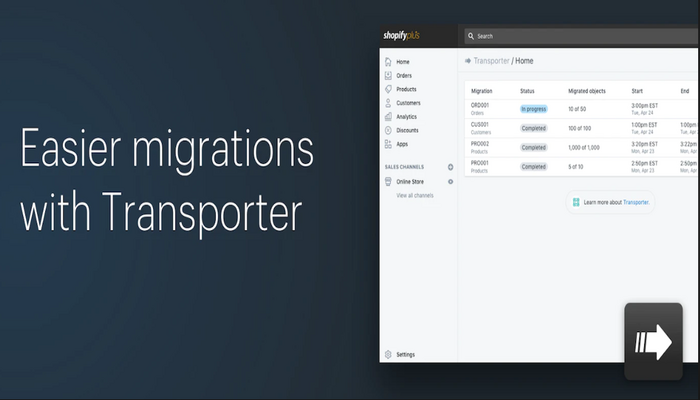Open Online Store sales channel
The height and width of the screenshot is (400, 700).
410,182
